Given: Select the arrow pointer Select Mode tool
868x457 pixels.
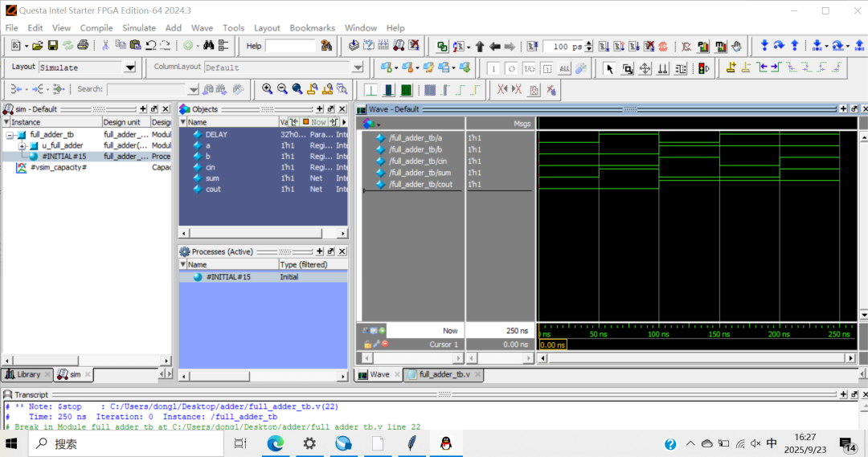Looking at the screenshot, I should (x=609, y=68).
